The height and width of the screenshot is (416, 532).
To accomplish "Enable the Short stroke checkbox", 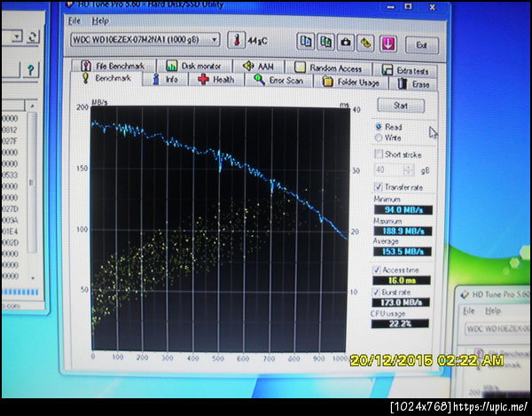I will [379, 154].
